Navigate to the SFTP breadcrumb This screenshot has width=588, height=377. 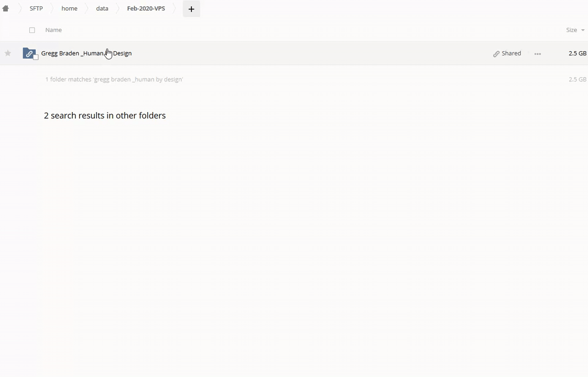[36, 8]
